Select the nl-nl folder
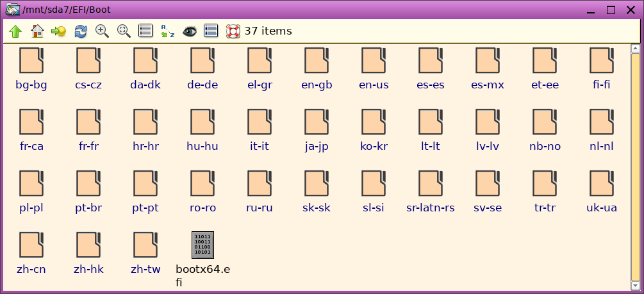Image resolution: width=644 pixels, height=294 pixels. 602,130
